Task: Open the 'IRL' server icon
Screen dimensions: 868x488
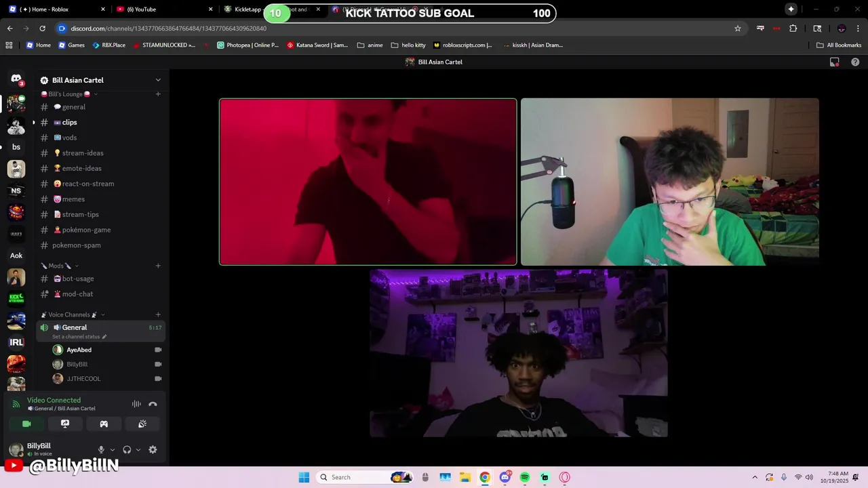Action: point(16,342)
